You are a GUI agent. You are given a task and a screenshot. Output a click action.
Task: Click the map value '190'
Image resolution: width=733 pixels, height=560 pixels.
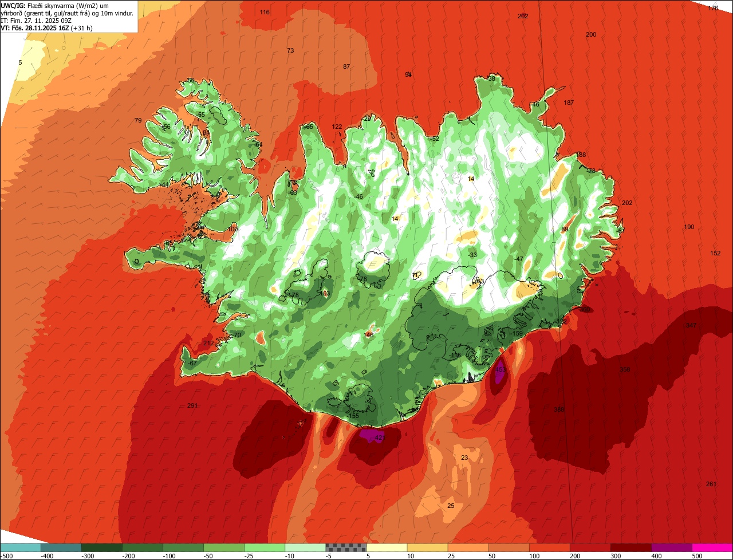point(689,227)
